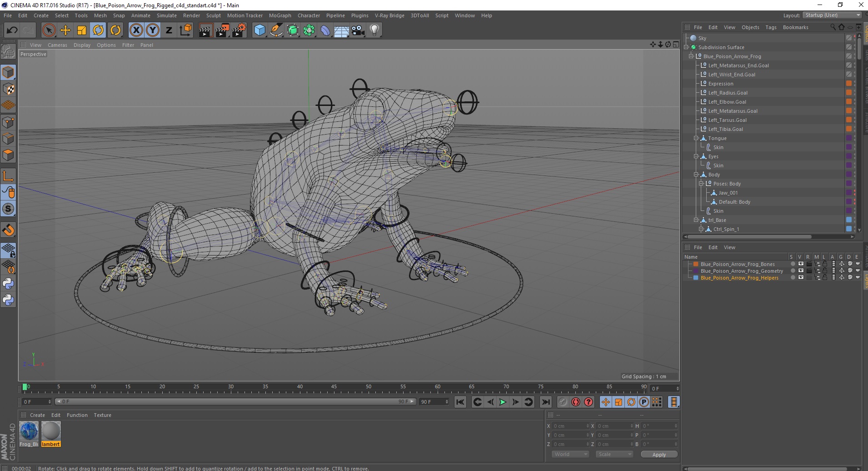Select the Frog_Blue material thumbnail
The height and width of the screenshot is (471, 868).
pyautogui.click(x=29, y=434)
